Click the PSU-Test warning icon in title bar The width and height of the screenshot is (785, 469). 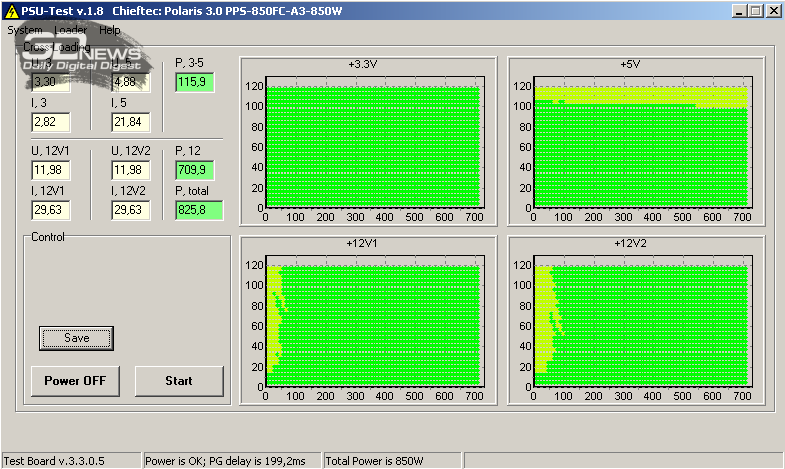tap(11, 10)
